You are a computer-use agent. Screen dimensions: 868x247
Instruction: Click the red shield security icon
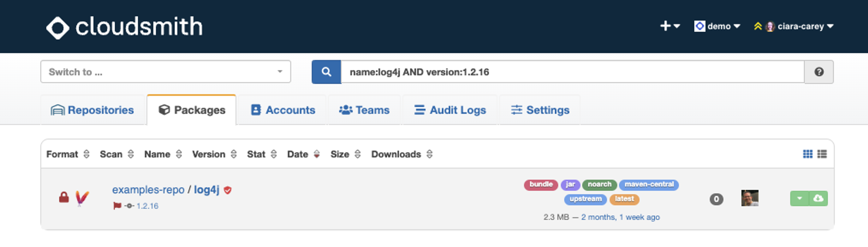pyautogui.click(x=228, y=191)
